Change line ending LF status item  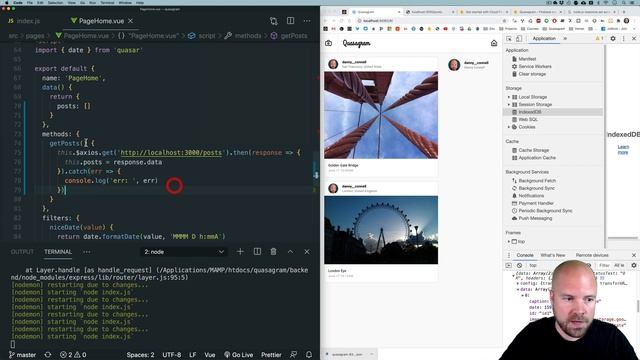(x=193, y=355)
